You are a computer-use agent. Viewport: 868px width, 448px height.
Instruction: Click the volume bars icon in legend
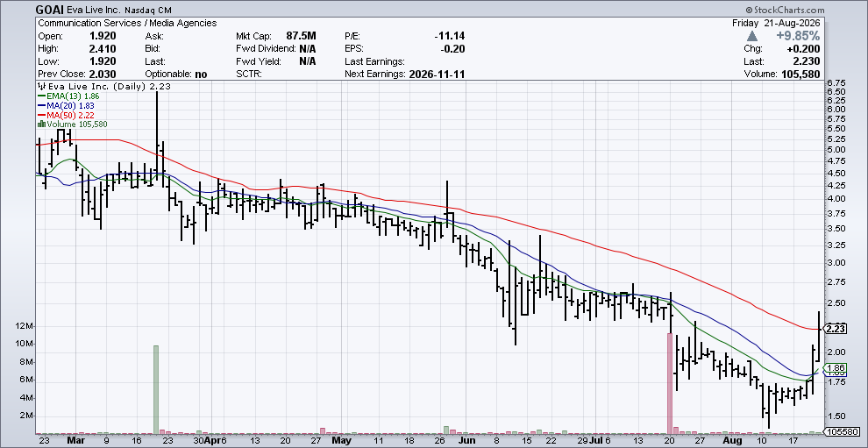point(41,124)
